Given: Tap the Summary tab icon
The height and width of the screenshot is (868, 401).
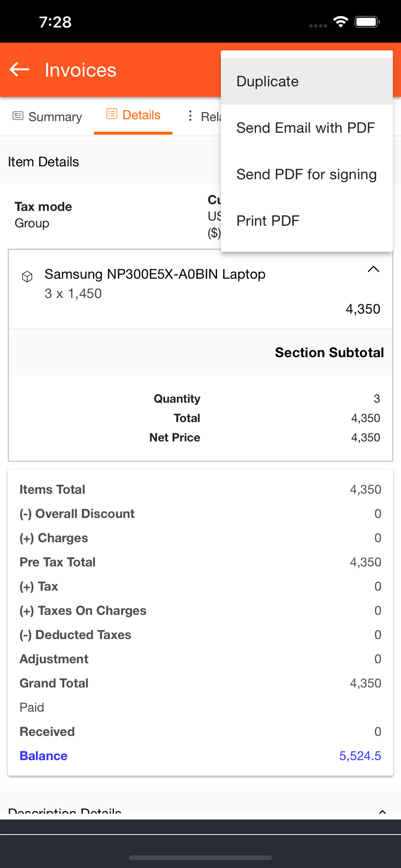Looking at the screenshot, I should point(18,116).
